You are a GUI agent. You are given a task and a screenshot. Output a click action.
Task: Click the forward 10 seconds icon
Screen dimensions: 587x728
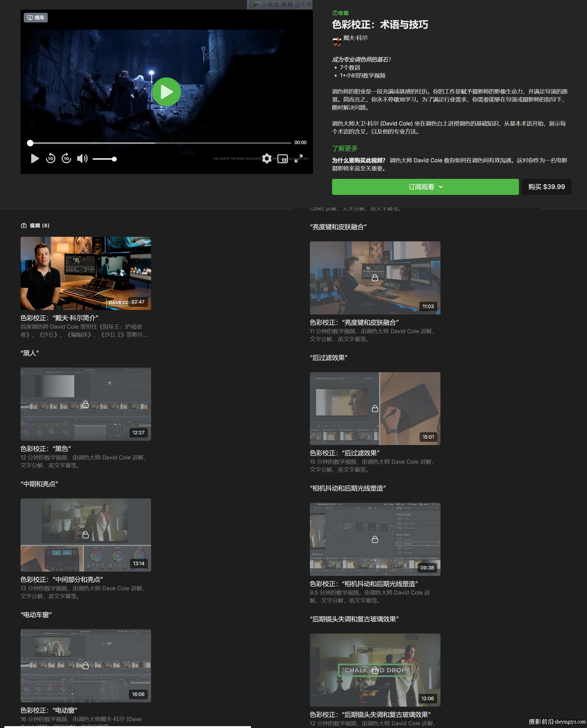pyautogui.click(x=66, y=158)
